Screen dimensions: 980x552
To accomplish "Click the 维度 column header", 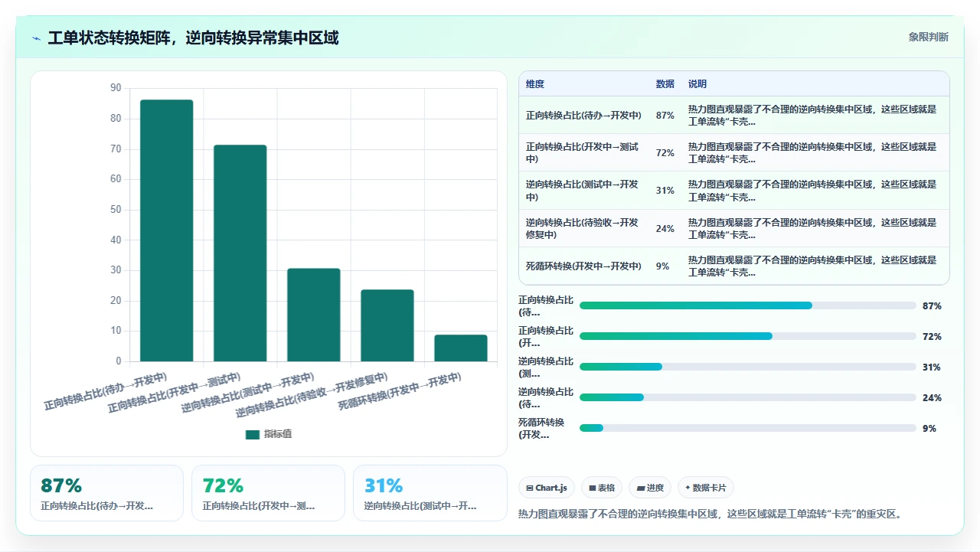I will pyautogui.click(x=535, y=84).
